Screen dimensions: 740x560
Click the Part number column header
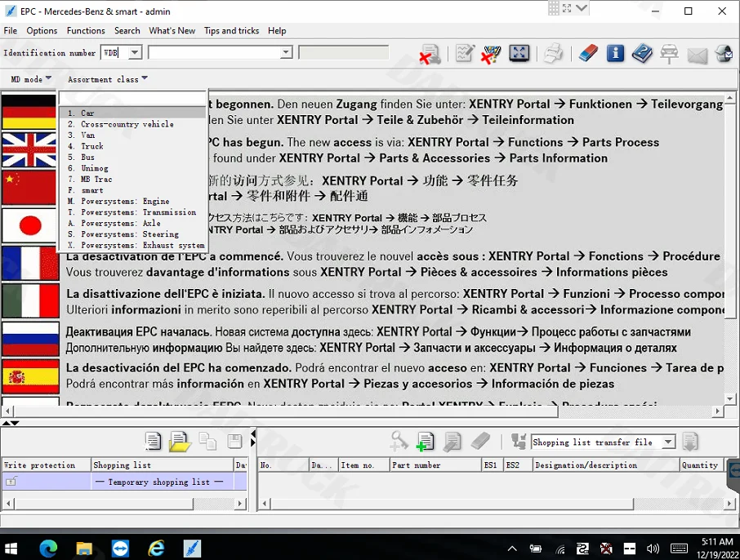435,465
